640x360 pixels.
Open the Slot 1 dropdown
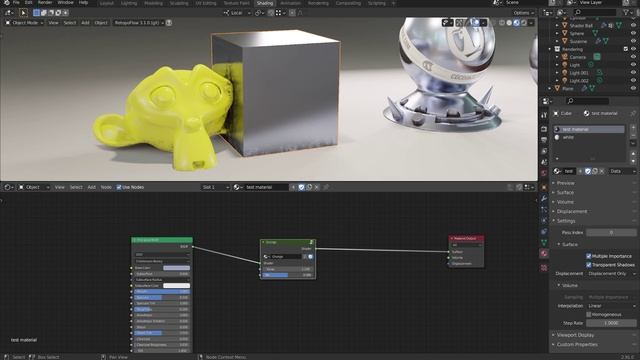216,187
